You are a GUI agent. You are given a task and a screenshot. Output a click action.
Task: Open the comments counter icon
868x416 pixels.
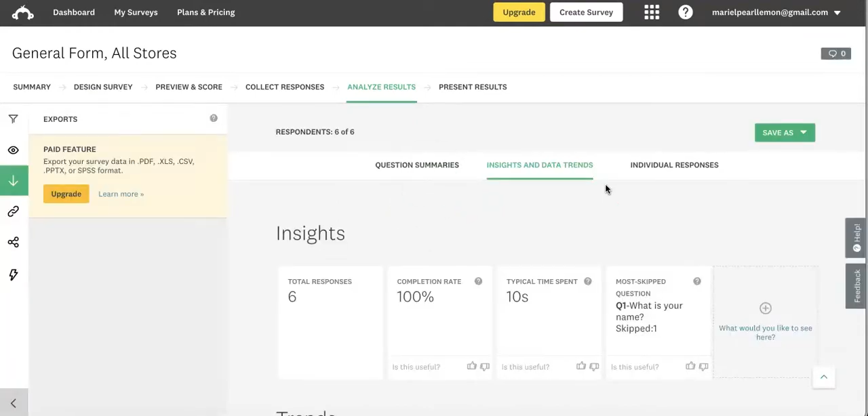pos(835,54)
